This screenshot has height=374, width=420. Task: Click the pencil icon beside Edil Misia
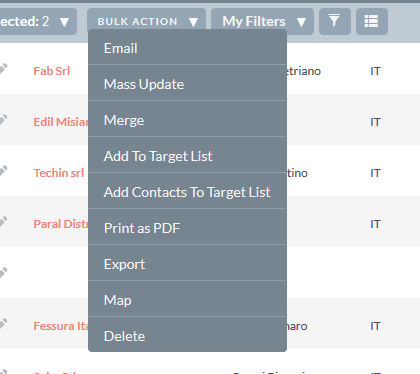coord(3,120)
